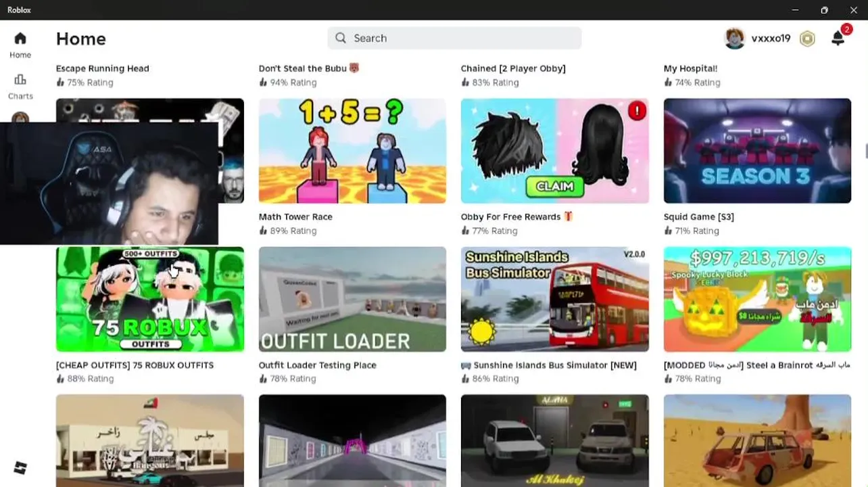Open the dark tunnel game thumbnail
The image size is (868, 487).
coord(352,440)
